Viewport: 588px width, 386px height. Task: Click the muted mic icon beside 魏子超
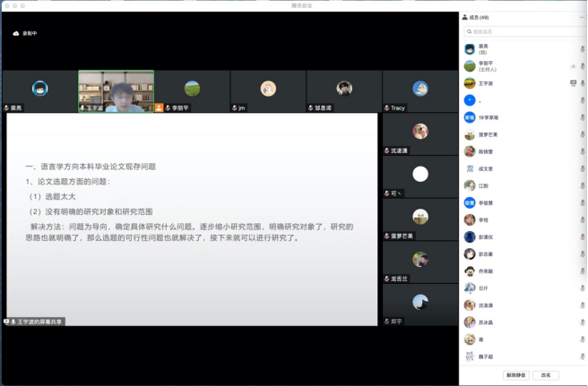583,356
